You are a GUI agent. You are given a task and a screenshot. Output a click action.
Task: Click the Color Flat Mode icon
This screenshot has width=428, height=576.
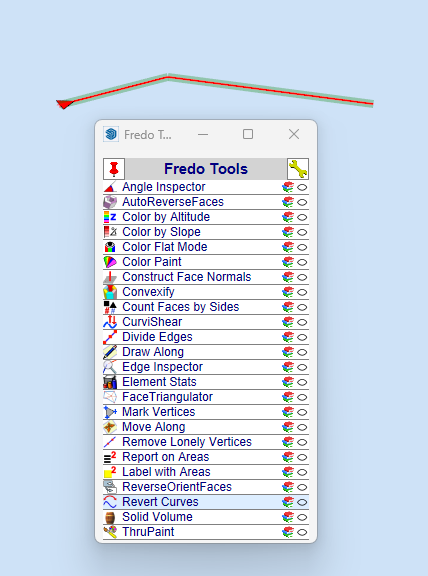tap(110, 247)
